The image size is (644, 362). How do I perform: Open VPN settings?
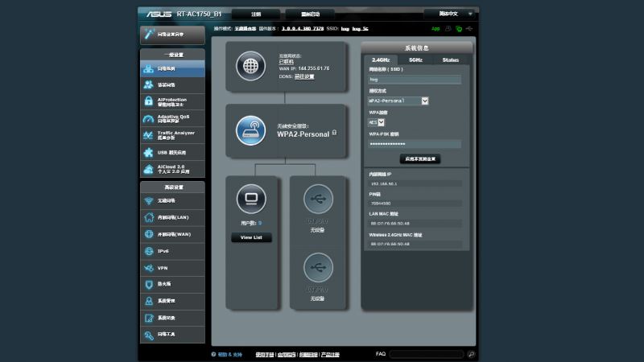[172, 268]
